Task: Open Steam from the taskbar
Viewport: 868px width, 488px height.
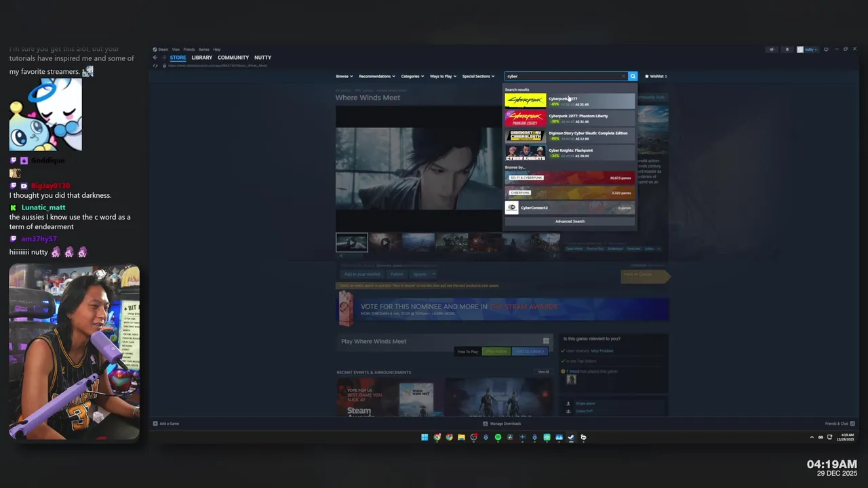Action: point(571,437)
